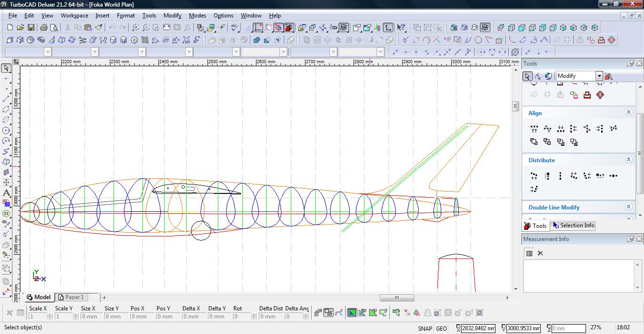Pick the Select arrow tool in left toolbar
644x334 pixels.
[6, 68]
